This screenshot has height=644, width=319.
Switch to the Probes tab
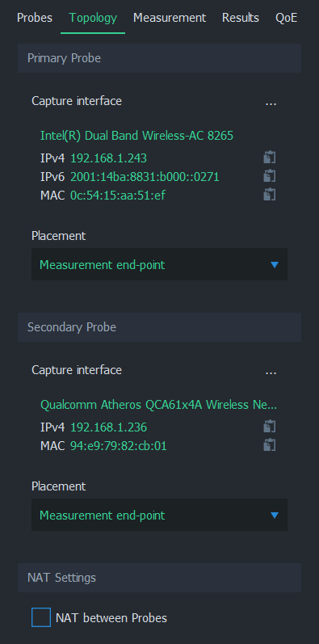click(35, 18)
